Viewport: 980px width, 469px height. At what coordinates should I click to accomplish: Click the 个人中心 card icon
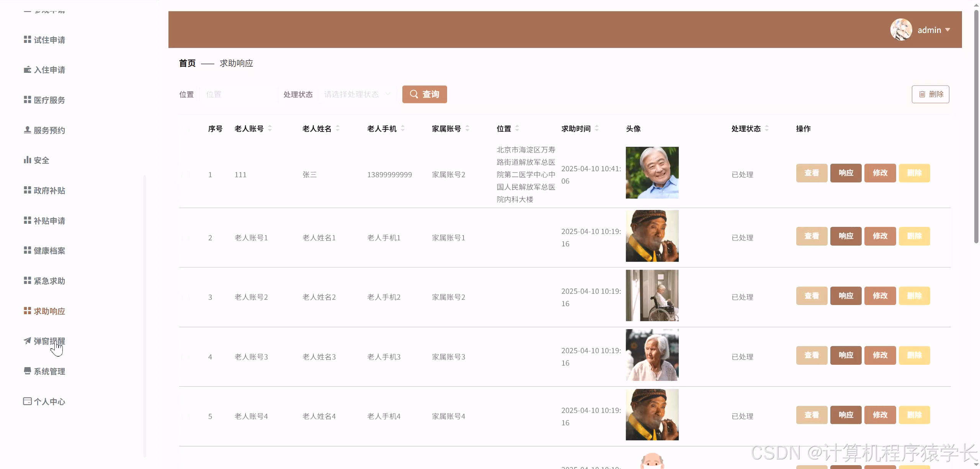point(27,401)
